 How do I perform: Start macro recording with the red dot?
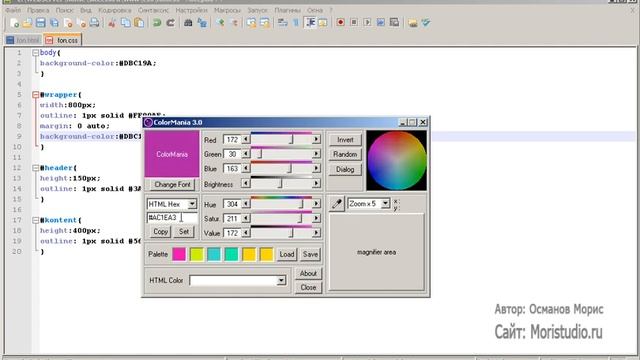340,23
